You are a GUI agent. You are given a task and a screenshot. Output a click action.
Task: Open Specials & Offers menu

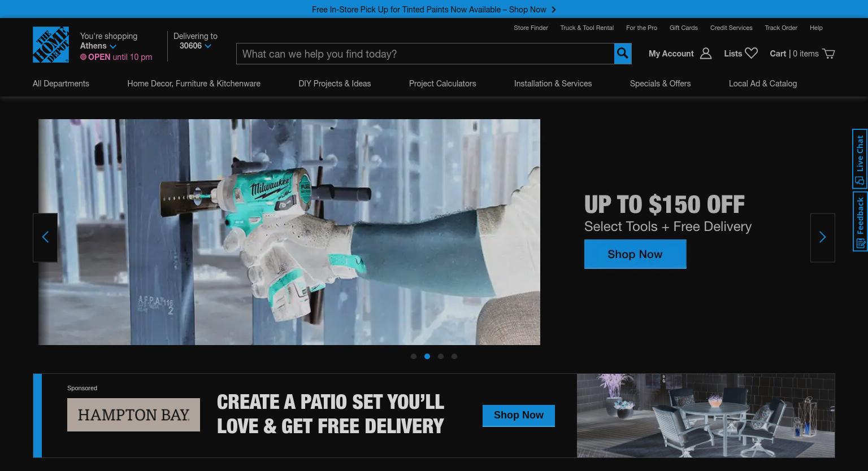click(660, 84)
